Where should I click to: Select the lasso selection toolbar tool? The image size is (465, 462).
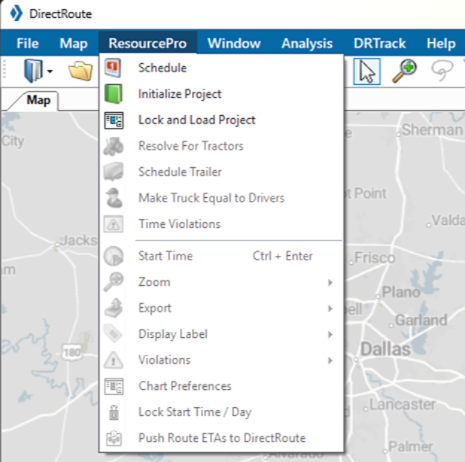[442, 70]
